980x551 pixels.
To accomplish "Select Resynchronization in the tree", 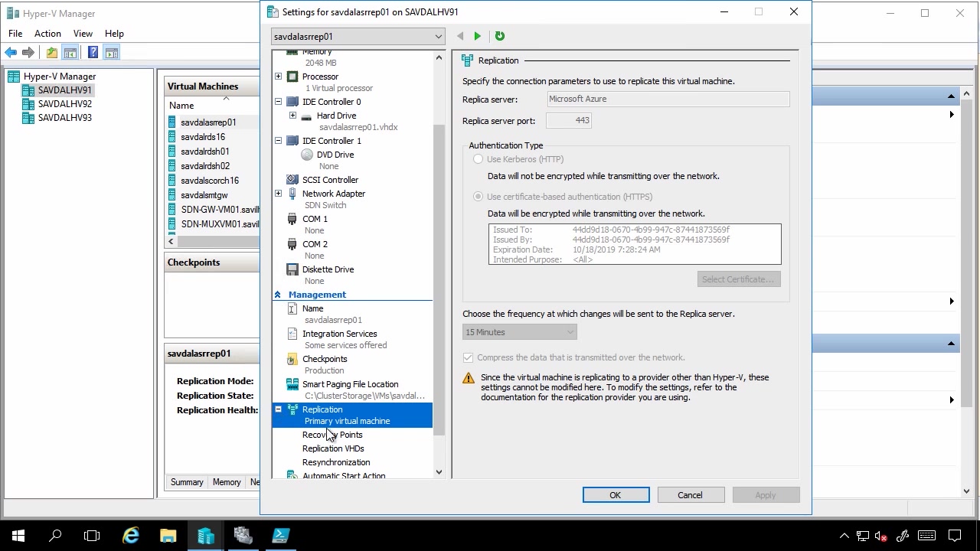I will pyautogui.click(x=336, y=462).
